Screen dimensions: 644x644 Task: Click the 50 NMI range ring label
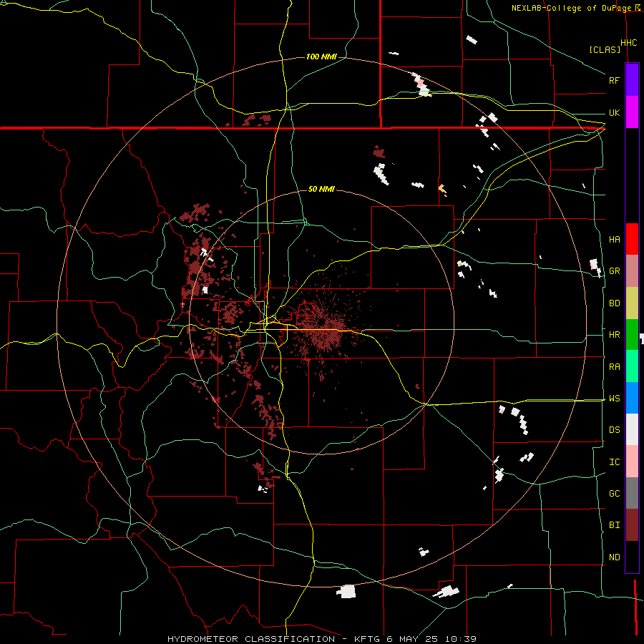(x=321, y=189)
